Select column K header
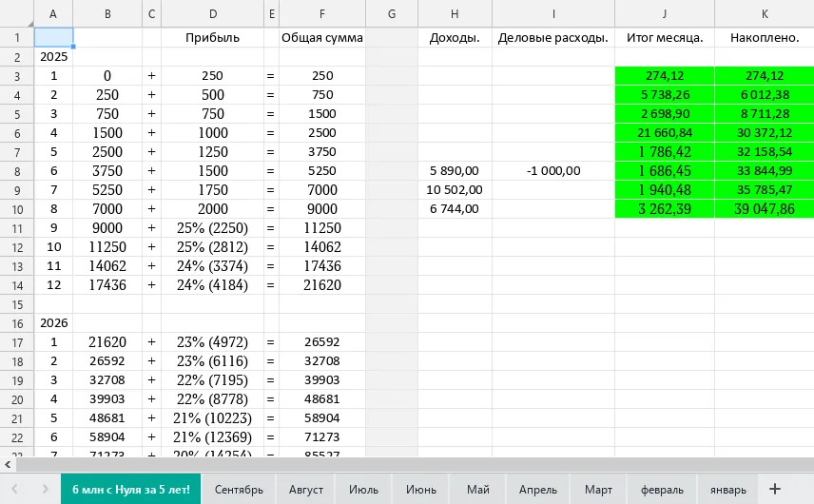814x504 pixels. 765,13
